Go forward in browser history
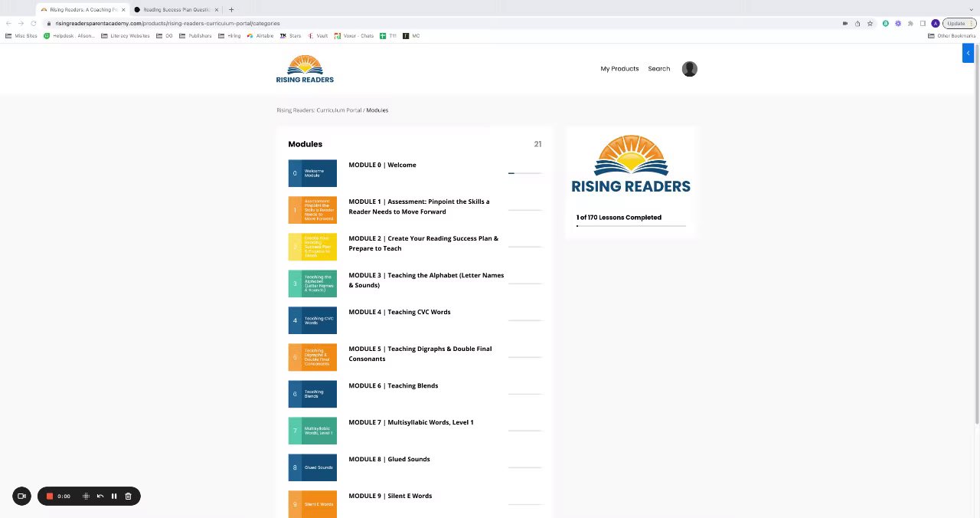Image resolution: width=980 pixels, height=518 pixels. [x=21, y=23]
